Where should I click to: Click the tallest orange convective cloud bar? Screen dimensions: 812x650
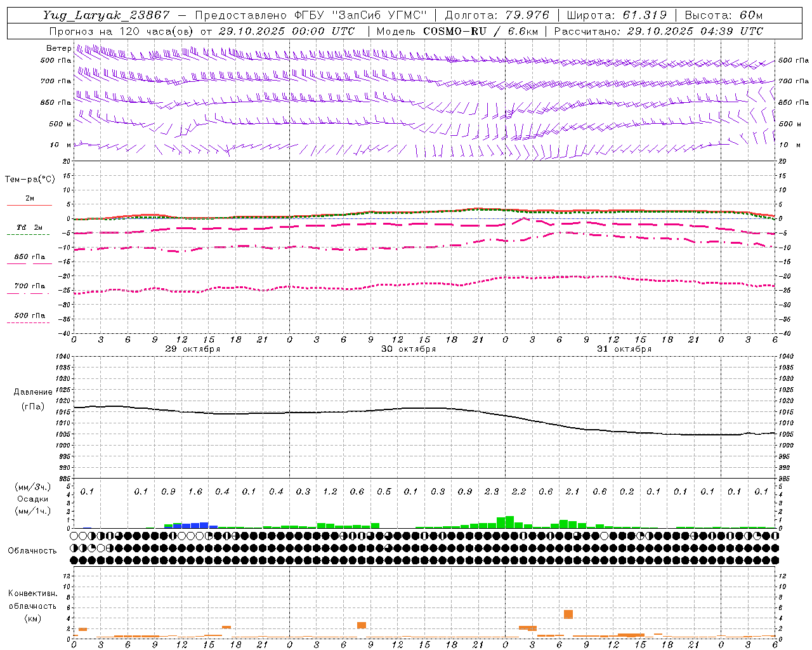point(568,614)
